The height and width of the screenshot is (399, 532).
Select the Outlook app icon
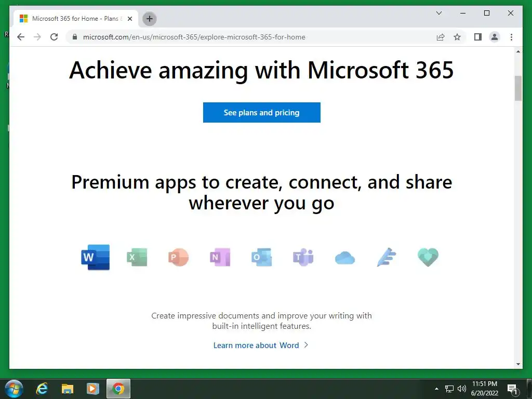tap(262, 257)
